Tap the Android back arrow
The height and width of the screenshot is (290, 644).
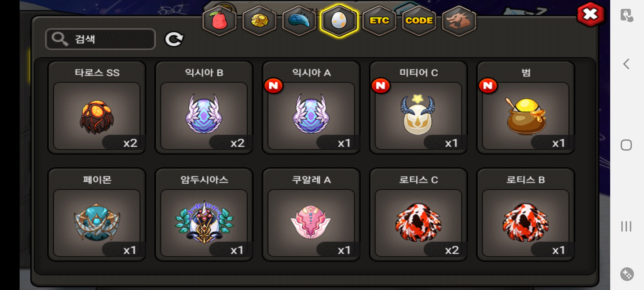(x=626, y=64)
